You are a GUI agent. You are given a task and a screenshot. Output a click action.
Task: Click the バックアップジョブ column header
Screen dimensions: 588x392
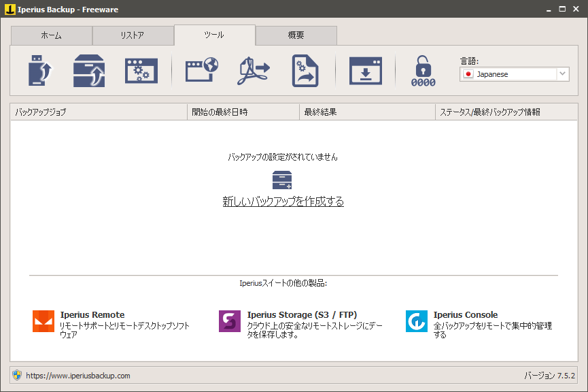pos(99,112)
